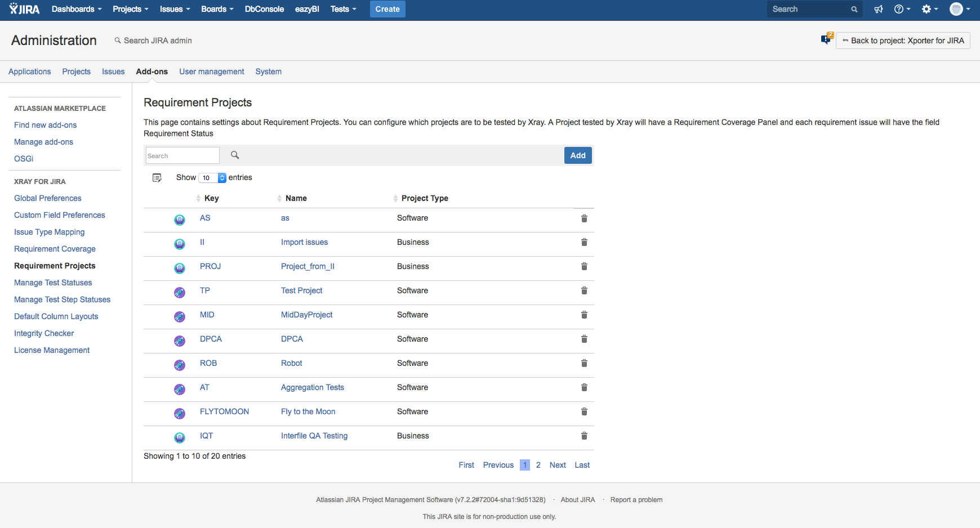
Task: Open DbConsole in top navigation
Action: (264, 9)
